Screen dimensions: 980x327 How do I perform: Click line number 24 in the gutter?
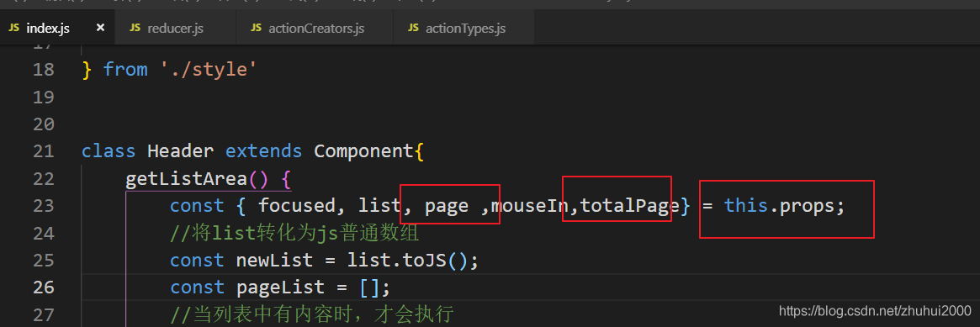43,234
